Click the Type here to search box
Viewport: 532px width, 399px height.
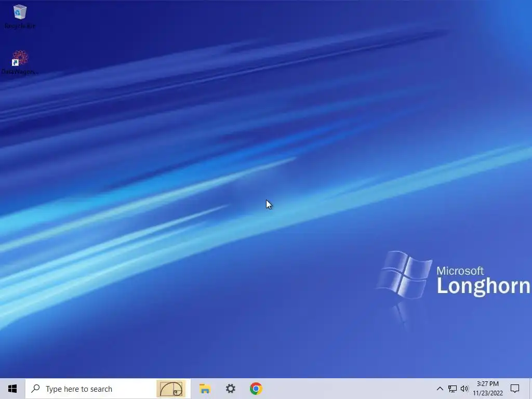(x=108, y=389)
